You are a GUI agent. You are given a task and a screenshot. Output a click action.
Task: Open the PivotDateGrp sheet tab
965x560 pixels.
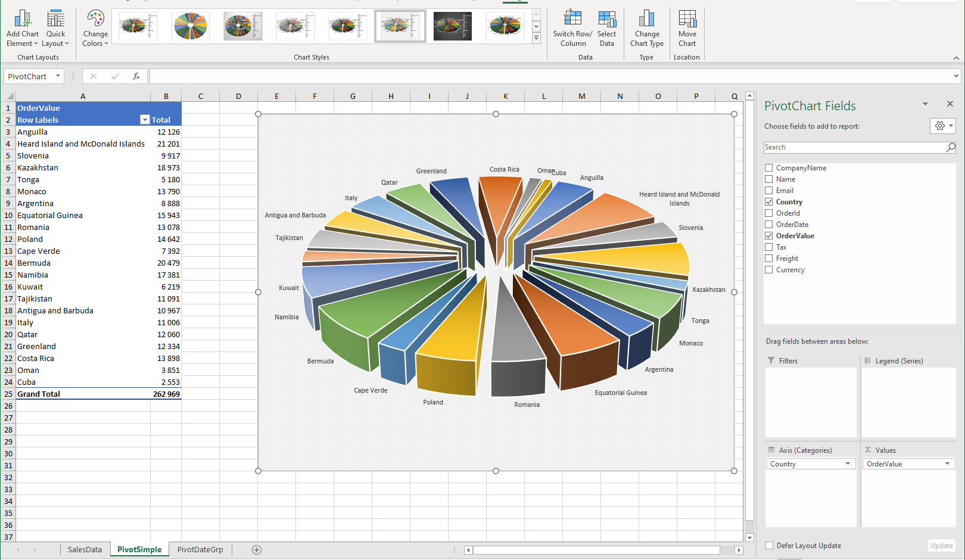[x=200, y=549]
